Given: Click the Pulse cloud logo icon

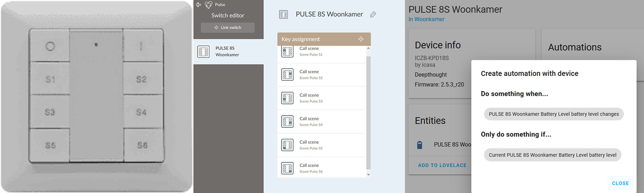Looking at the screenshot, I should click(209, 5).
